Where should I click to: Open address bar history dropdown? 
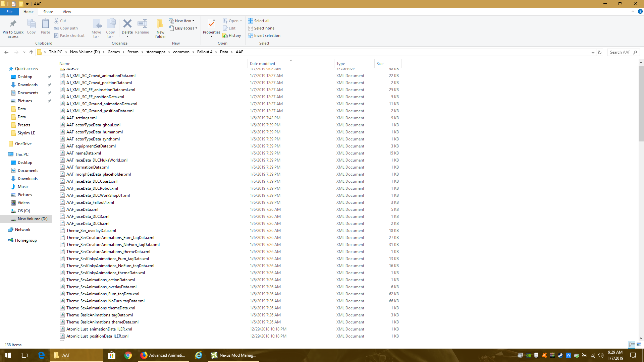pyautogui.click(x=593, y=52)
